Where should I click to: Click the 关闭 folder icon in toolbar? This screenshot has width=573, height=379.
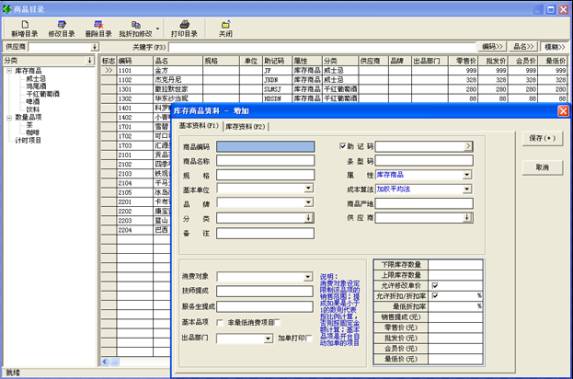click(x=225, y=25)
